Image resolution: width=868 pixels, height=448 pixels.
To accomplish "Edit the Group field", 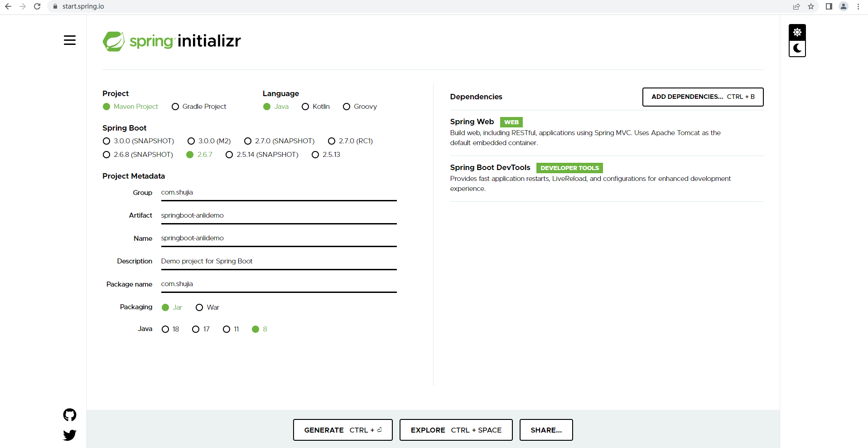I will (x=279, y=193).
